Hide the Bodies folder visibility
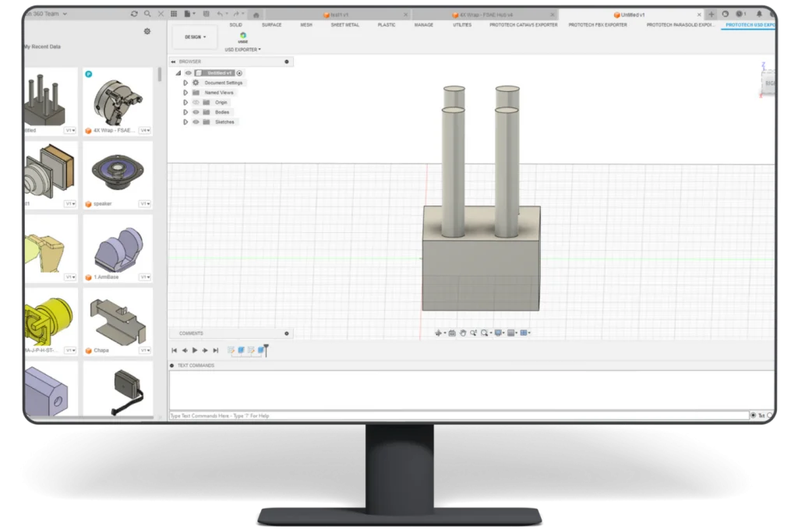Viewport: 798px width, 532px height. pyautogui.click(x=196, y=111)
